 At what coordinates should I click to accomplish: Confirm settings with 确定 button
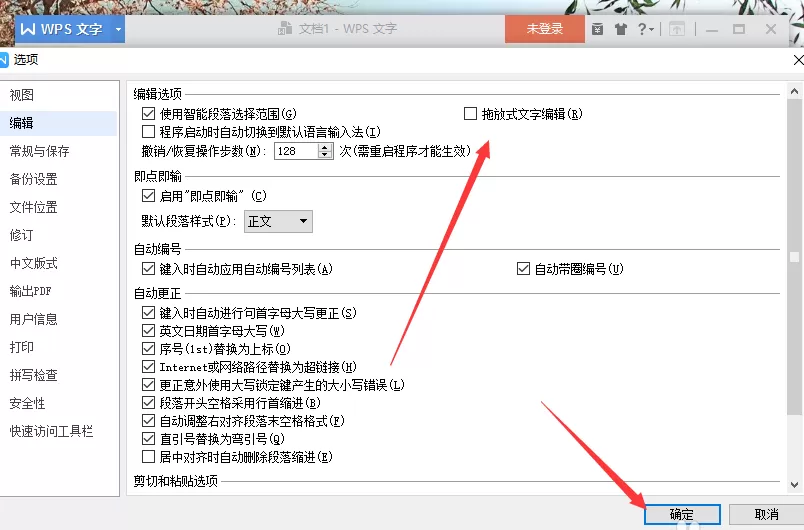tap(682, 514)
